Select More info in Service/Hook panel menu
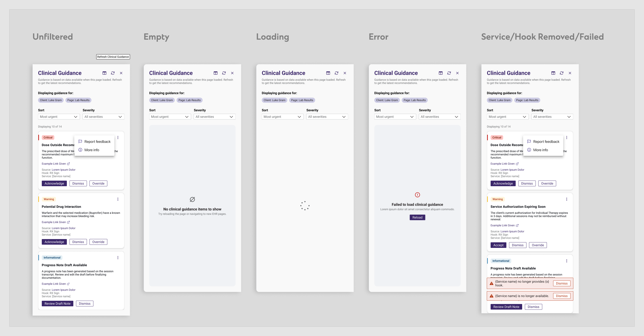 click(x=543, y=150)
